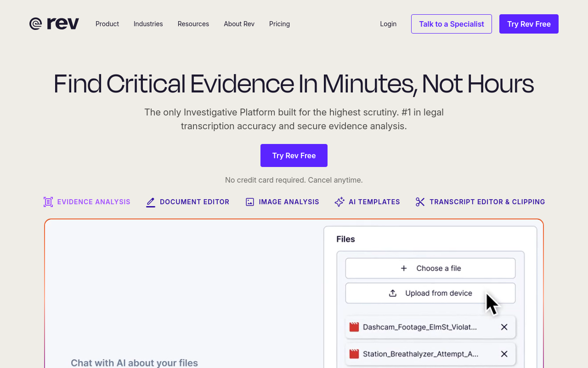The height and width of the screenshot is (368, 588).
Task: Click the Rev logo
Action: click(x=54, y=24)
